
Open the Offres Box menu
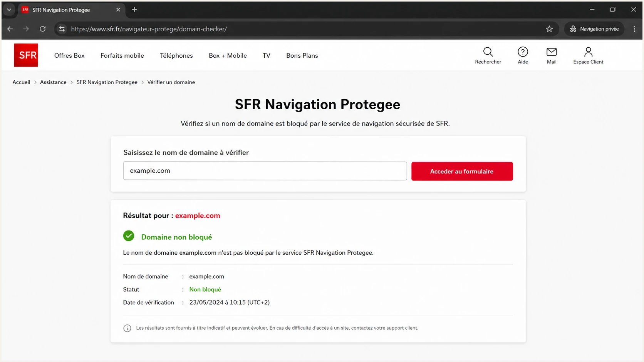pos(69,55)
